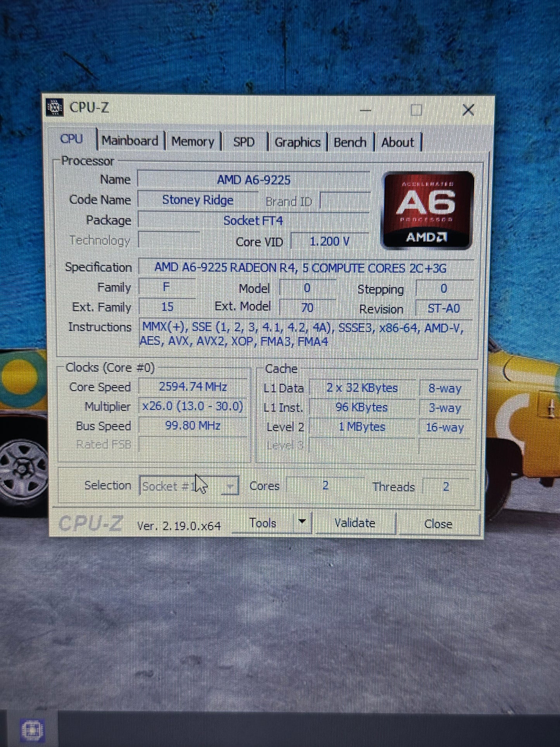Image resolution: width=560 pixels, height=747 pixels.
Task: Click the code name Stoney Ridge
Action: tap(198, 200)
